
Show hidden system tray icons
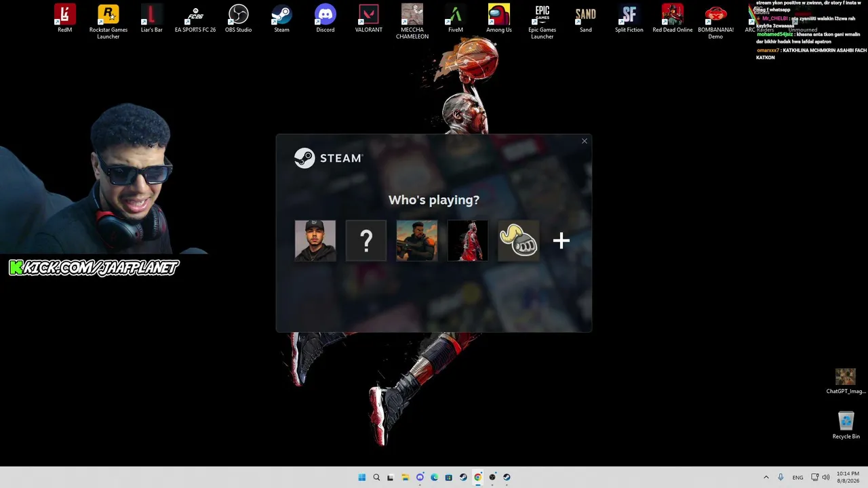[766, 477]
